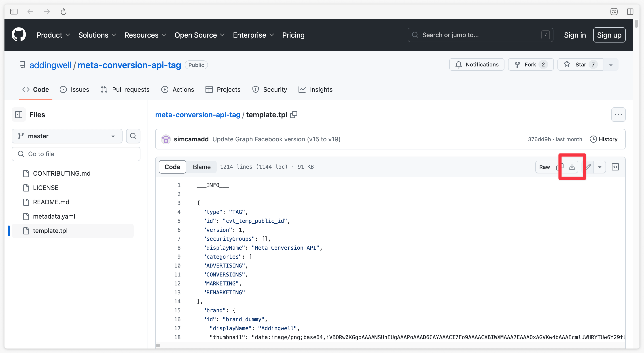The height and width of the screenshot is (353, 644).
Task: Click the star icon to star repository
Action: (x=567, y=64)
